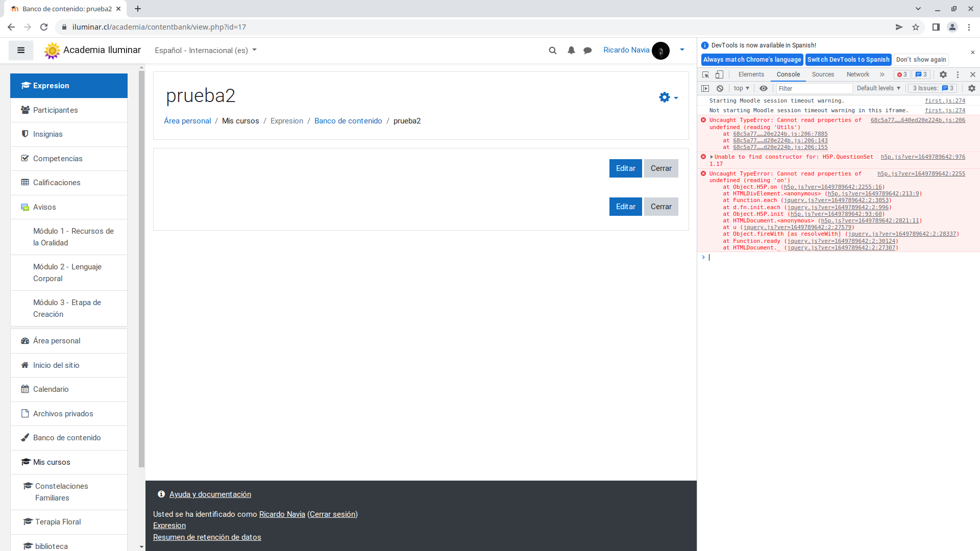Activate DevTools inspect element picker icon
This screenshot has height=551, width=980.
(706, 74)
